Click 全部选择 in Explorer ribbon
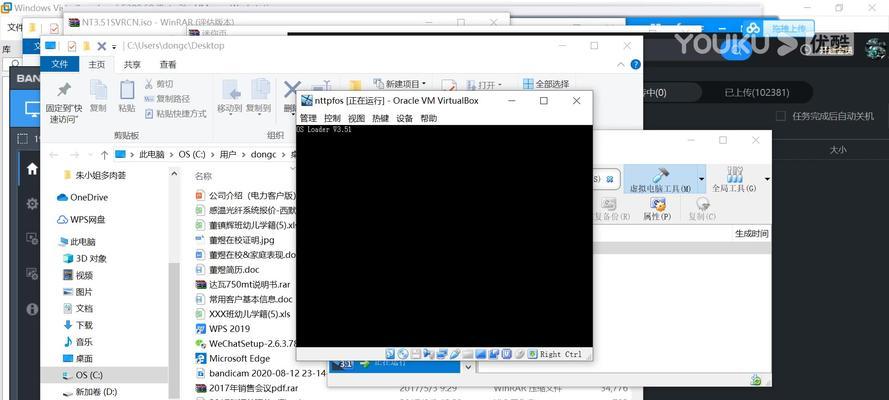Image resolution: width=889 pixels, height=400 pixels. [545, 84]
